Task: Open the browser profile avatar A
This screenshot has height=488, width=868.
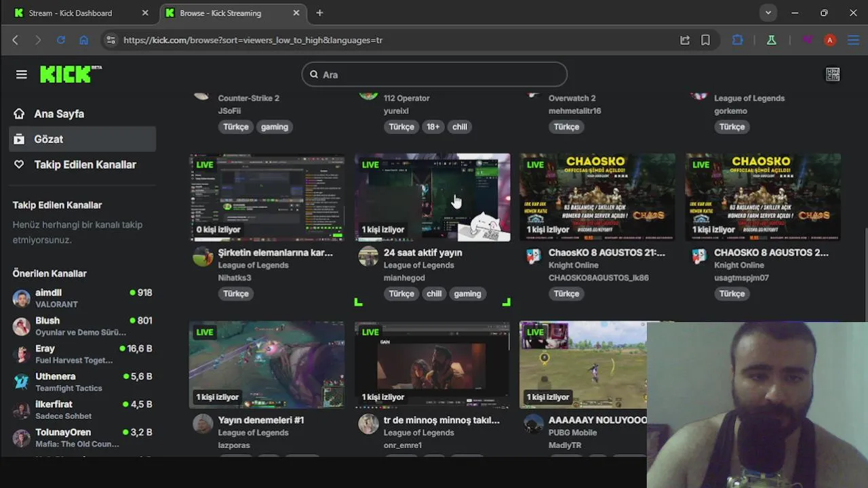Action: [829, 40]
